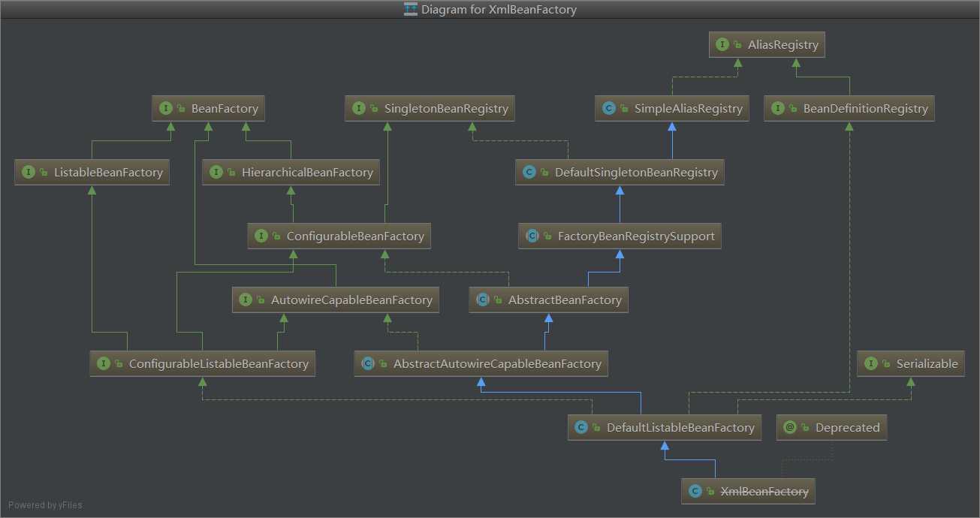Click the abstract class icon on FactoryBeanRegistrySupport
Screen dimensions: 980x518
(532, 236)
